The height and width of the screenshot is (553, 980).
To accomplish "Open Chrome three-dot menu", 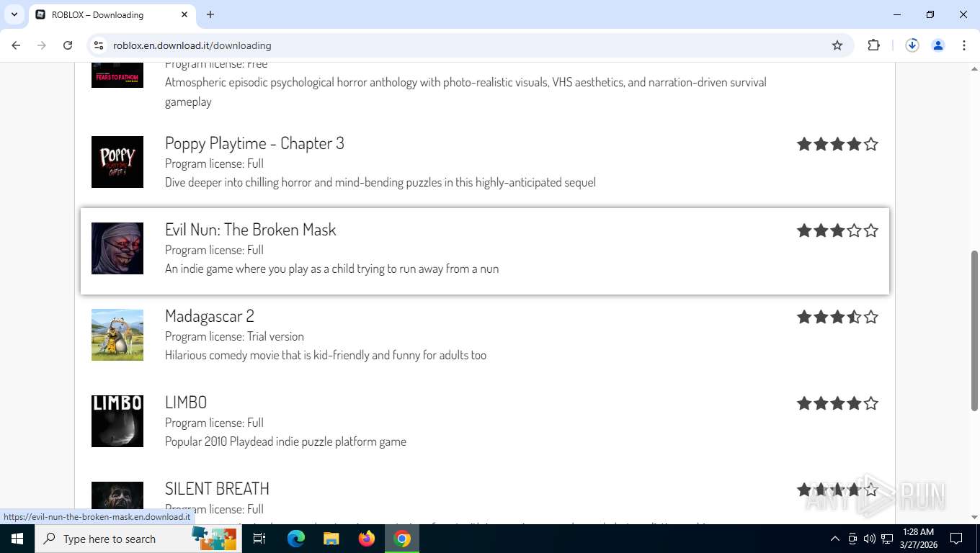I will coord(964,45).
